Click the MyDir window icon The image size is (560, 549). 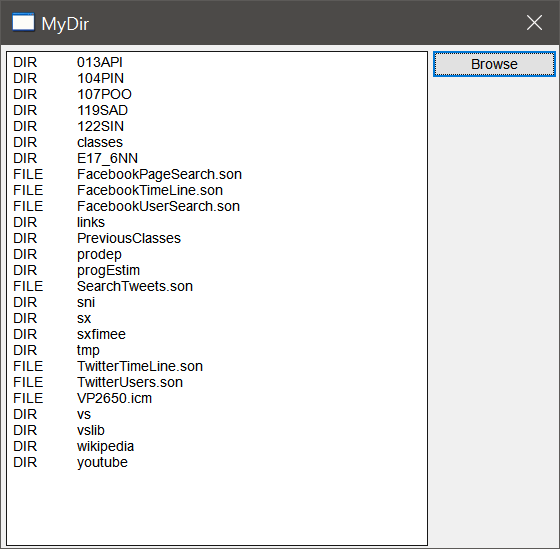point(23,23)
